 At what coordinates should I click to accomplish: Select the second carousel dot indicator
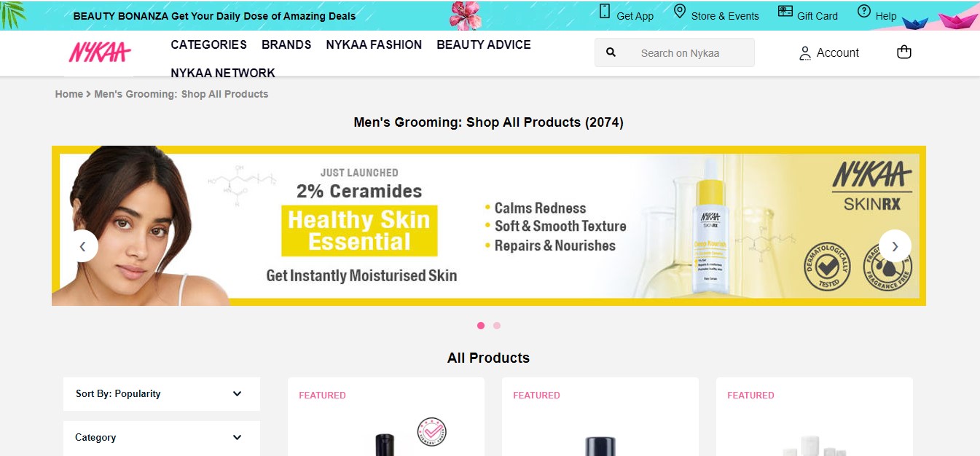497,326
